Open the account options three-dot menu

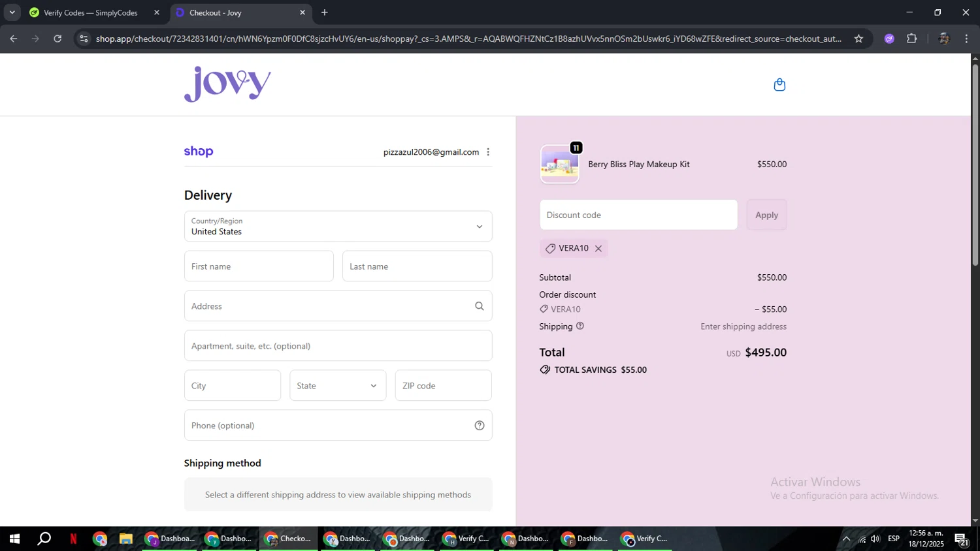[x=488, y=152]
